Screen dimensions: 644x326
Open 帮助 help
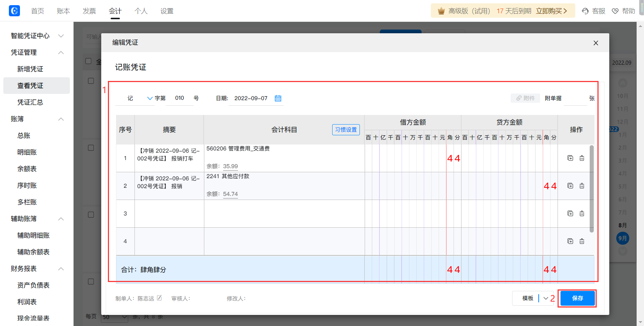click(623, 11)
